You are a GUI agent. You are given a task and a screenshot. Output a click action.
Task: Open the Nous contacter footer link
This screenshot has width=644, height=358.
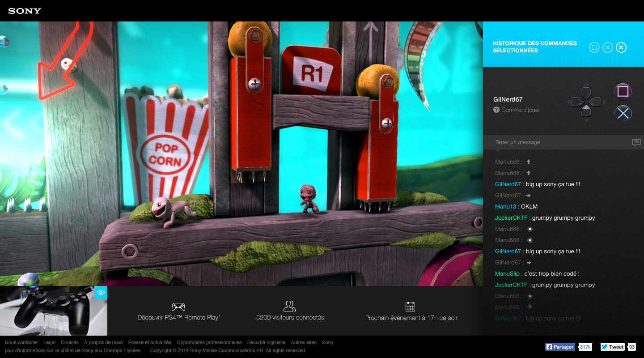[21, 342]
